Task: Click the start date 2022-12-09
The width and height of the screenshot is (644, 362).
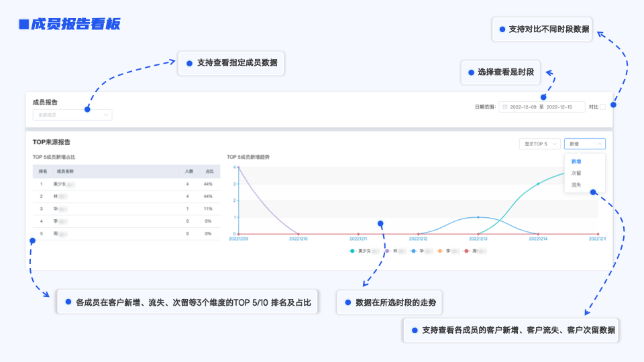Action: click(x=524, y=107)
